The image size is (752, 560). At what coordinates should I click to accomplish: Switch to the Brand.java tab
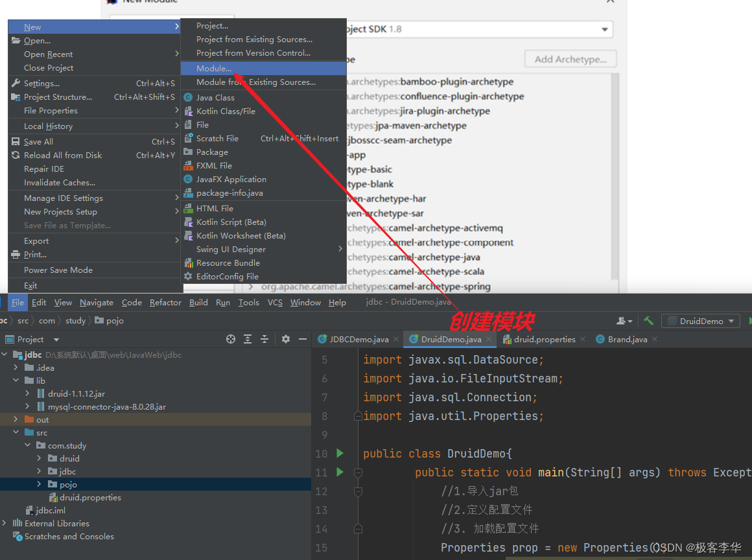tap(627, 339)
